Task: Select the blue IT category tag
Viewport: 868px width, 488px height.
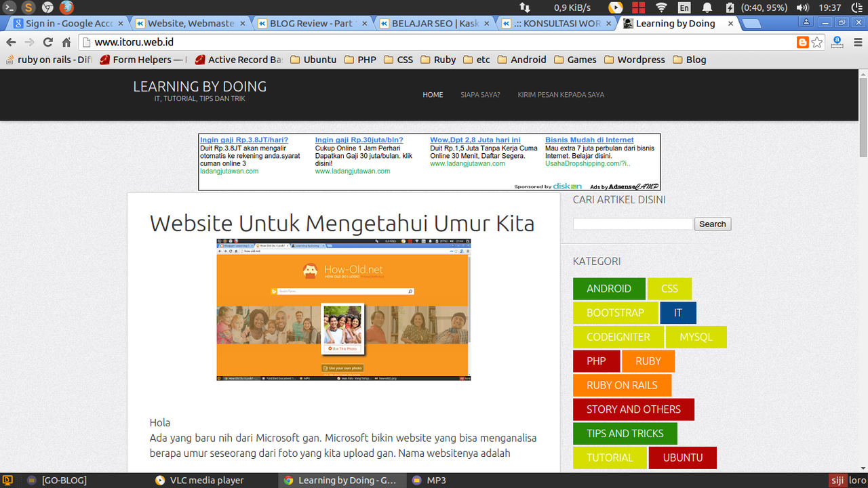Action: click(x=678, y=313)
